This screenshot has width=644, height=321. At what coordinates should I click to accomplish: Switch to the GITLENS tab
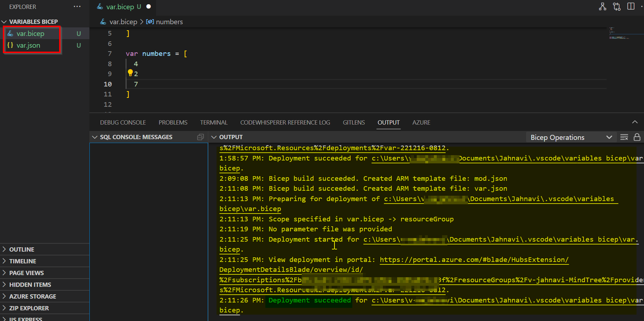[x=354, y=122]
